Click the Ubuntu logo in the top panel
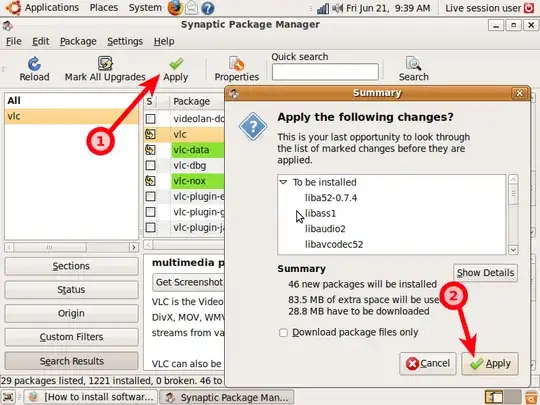540x405 pixels. [13, 8]
